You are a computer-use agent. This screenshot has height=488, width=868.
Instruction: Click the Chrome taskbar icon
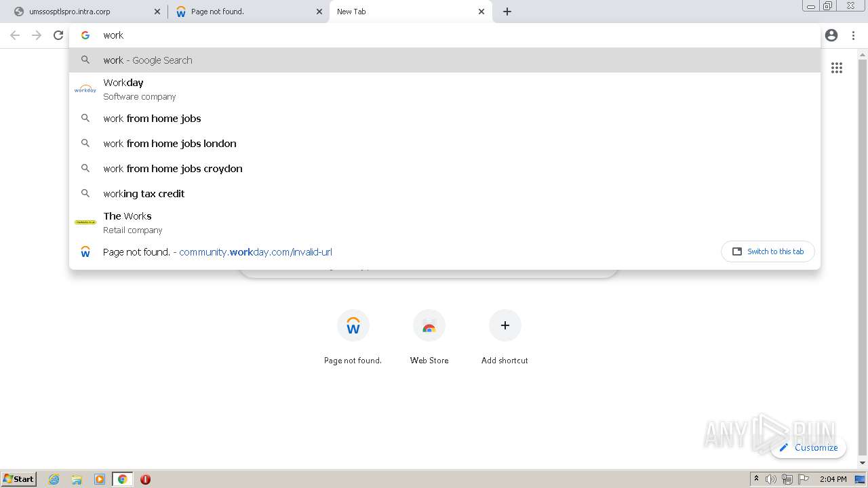123,479
